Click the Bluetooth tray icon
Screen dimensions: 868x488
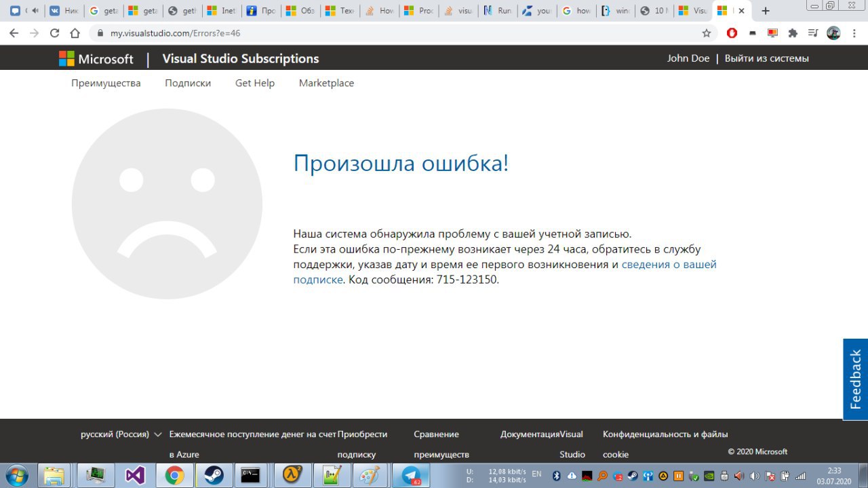[x=557, y=476]
